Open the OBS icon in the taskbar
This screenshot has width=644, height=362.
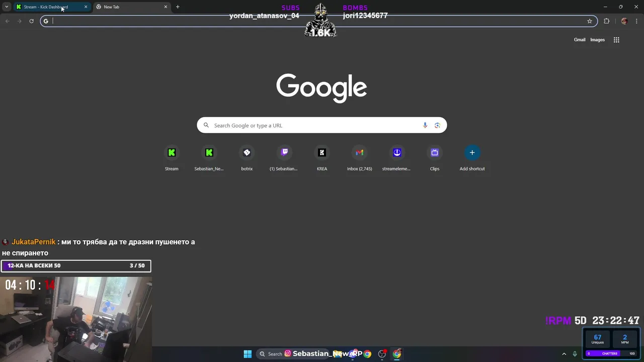(382, 354)
